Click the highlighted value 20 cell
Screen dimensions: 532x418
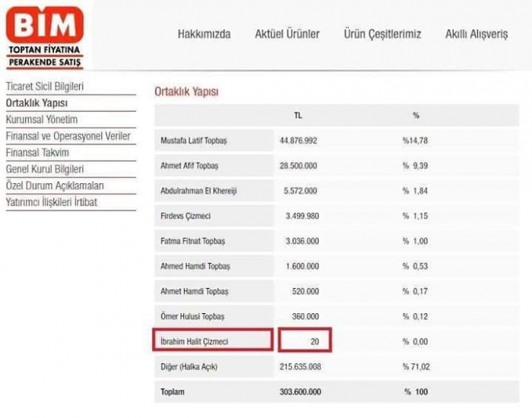point(305,342)
